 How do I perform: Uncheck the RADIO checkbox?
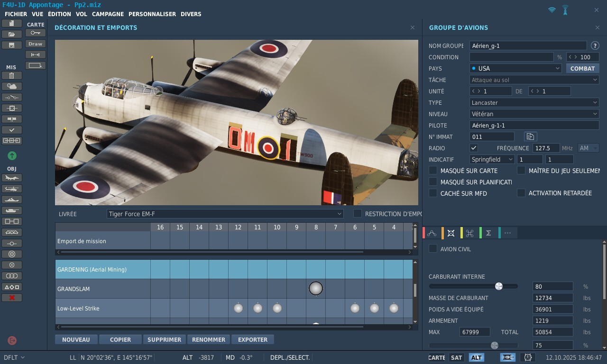coord(474,148)
